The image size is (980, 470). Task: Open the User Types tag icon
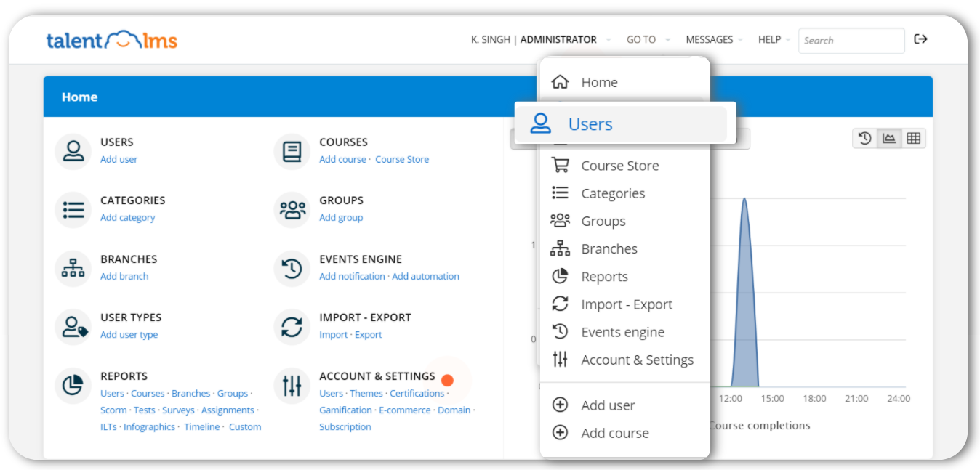73,327
